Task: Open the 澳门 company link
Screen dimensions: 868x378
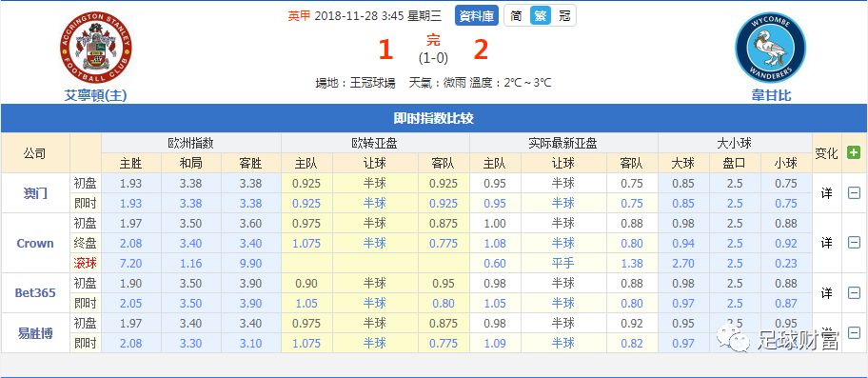Action: click(x=35, y=193)
